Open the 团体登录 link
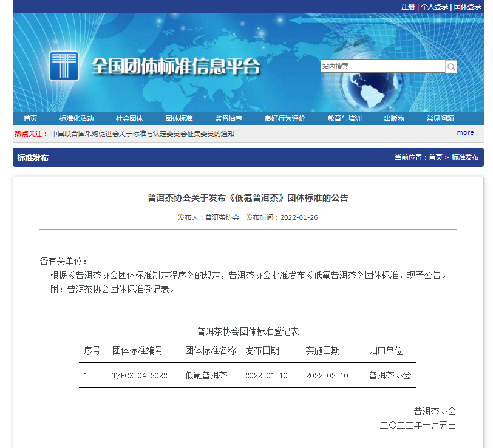 [467, 7]
